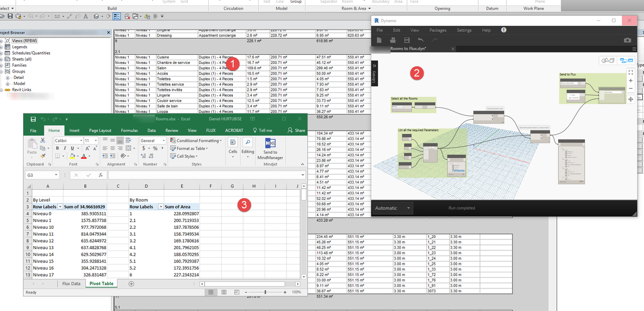This screenshot has height=311, width=644.
Task: Open the Row Labels filter in column A
Action: (60, 206)
